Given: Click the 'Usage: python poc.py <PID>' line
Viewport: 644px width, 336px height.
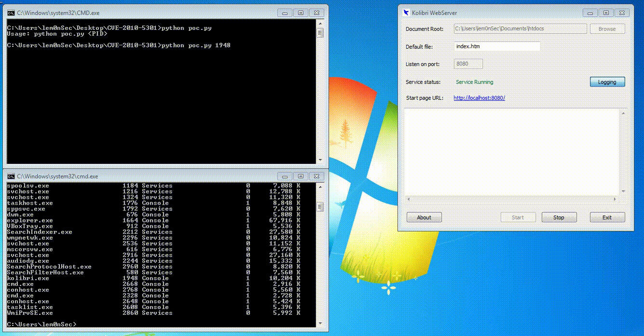Looking at the screenshot, I should click(x=57, y=34).
